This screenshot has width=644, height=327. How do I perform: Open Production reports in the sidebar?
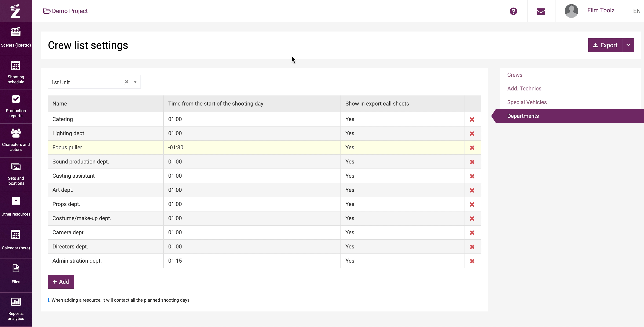pos(16,106)
